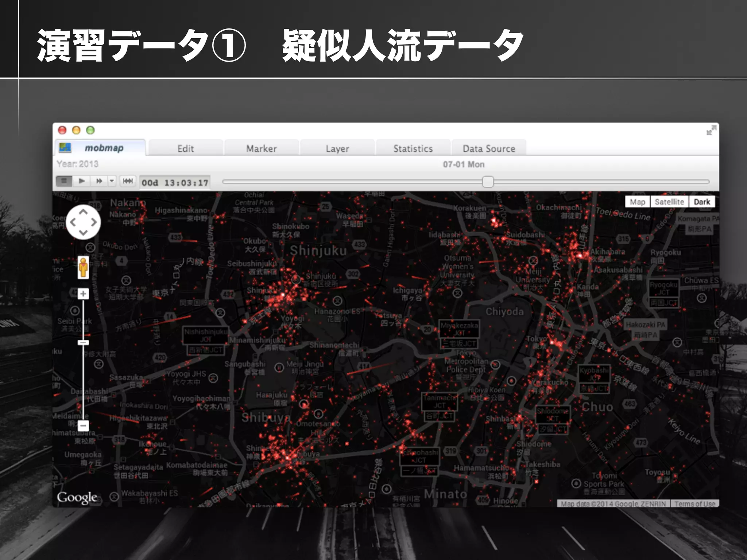
Task: Open the Data Source tab
Action: (x=489, y=149)
